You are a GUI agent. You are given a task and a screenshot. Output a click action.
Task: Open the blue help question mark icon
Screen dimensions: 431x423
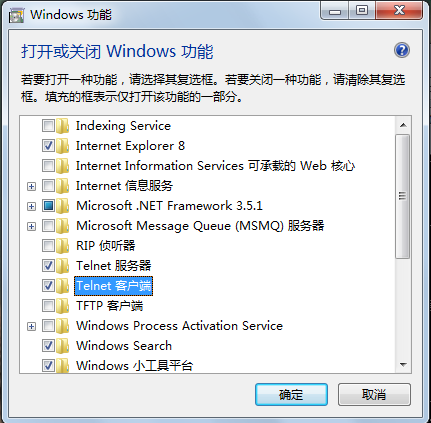point(402,50)
